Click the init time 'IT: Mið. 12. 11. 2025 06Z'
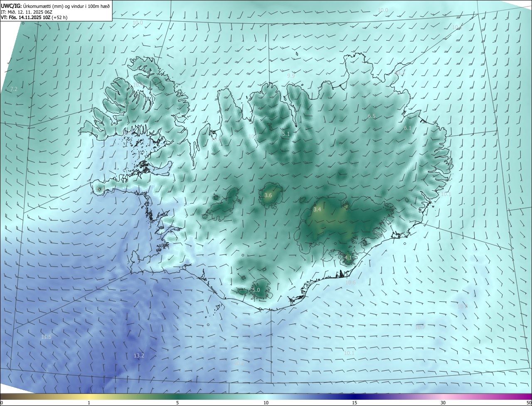Screen dimensions: 532x406 coord(26,12)
